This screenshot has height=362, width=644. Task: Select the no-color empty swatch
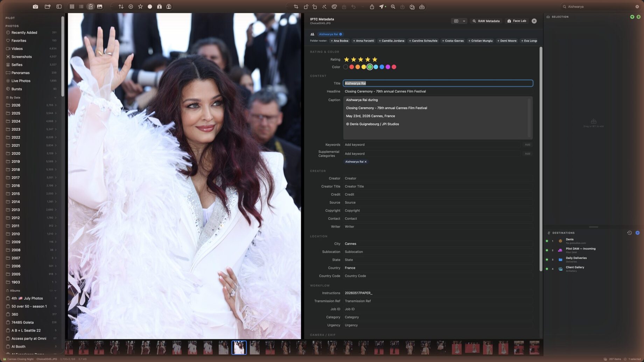point(345,67)
